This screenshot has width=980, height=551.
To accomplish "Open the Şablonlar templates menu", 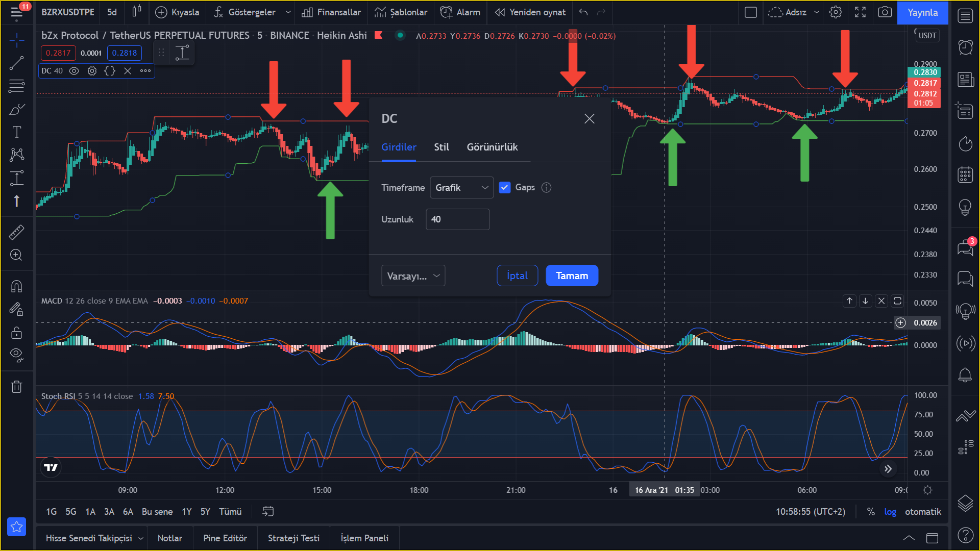I will pos(401,12).
